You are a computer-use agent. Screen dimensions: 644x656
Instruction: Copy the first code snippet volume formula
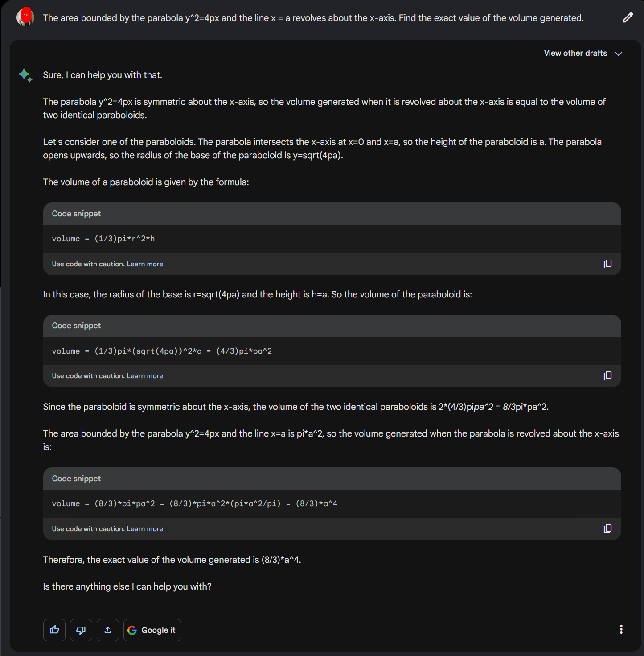click(x=607, y=264)
